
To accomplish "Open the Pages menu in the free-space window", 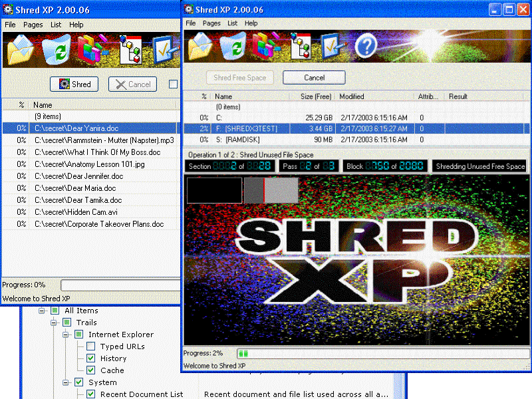I will coord(211,23).
